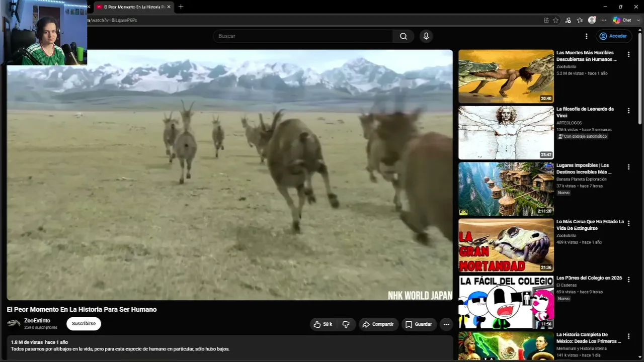Image resolution: width=644 pixels, height=362 pixels.
Task: Close the El Peor Momento tab
Action: (169, 7)
